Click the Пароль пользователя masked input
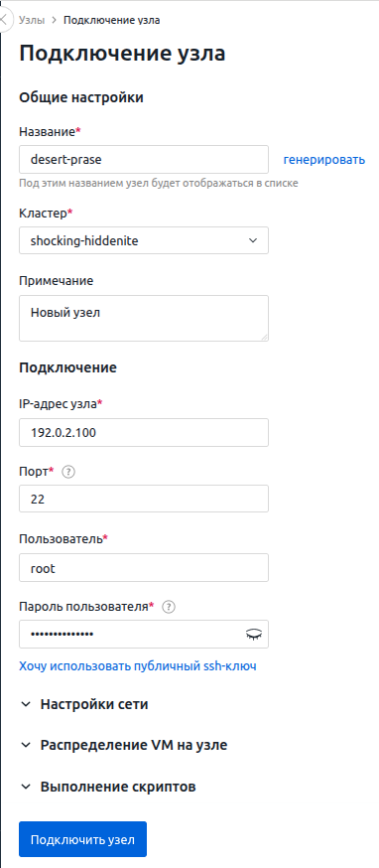 pos(132,635)
